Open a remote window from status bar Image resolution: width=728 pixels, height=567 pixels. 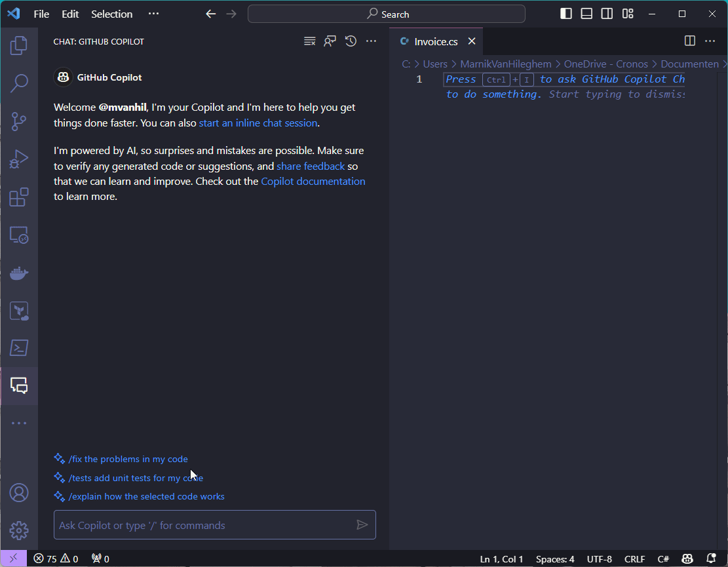point(14,558)
